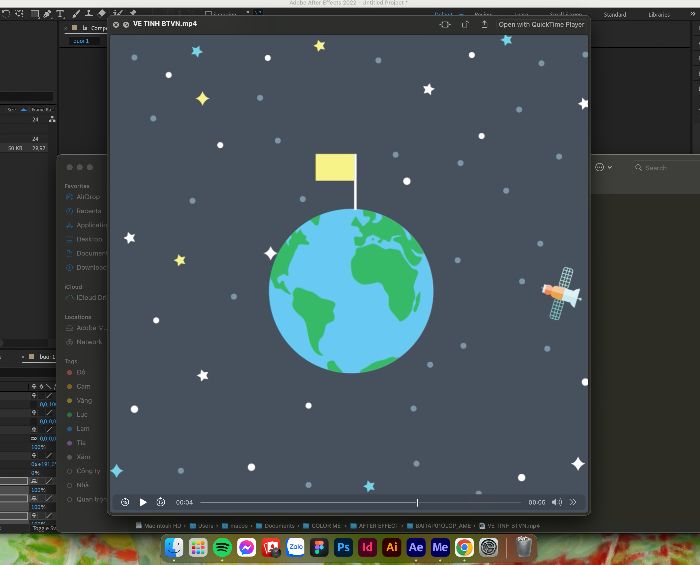This screenshot has width=700, height=565.
Task: Select the Eraser tool in After Effects
Action: tap(102, 13)
